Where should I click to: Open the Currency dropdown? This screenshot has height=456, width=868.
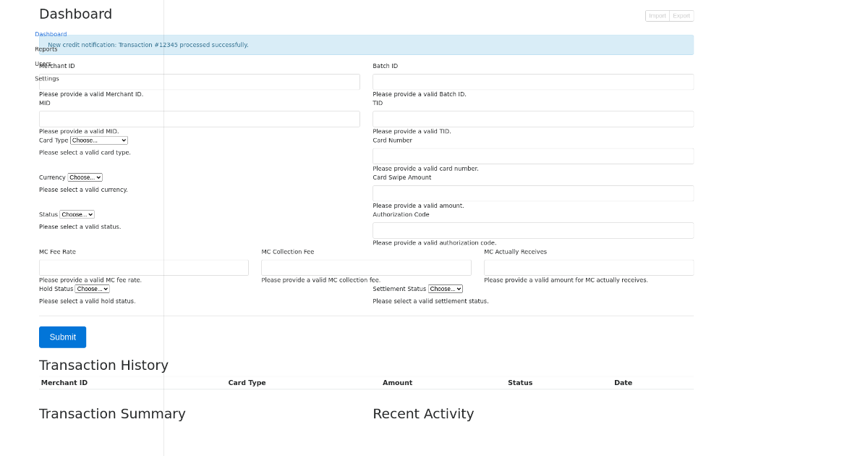pos(85,177)
